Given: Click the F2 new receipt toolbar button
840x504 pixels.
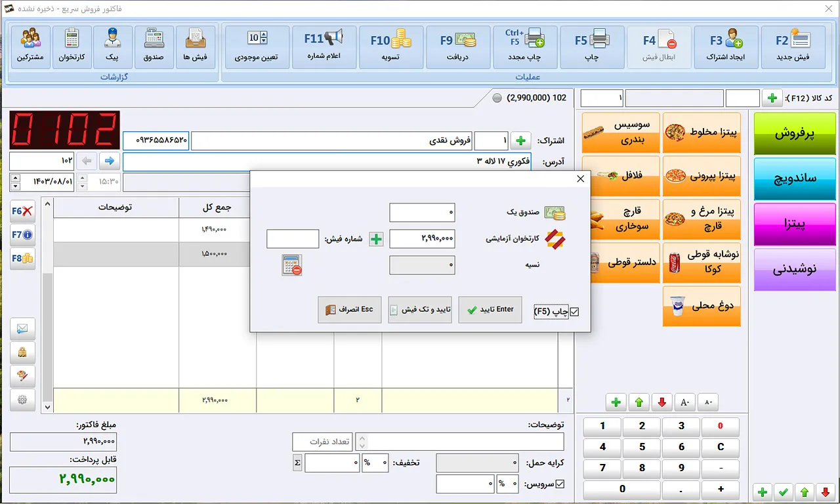Looking at the screenshot, I should pos(793,47).
